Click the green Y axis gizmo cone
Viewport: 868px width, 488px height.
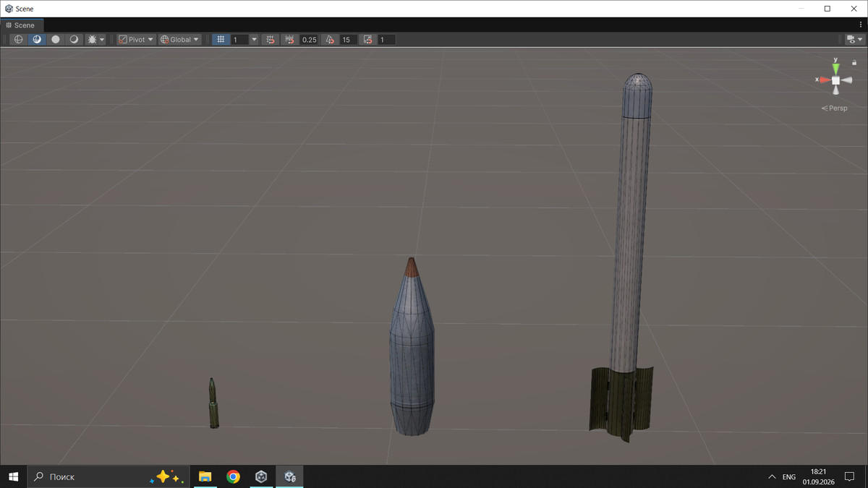[x=835, y=67]
